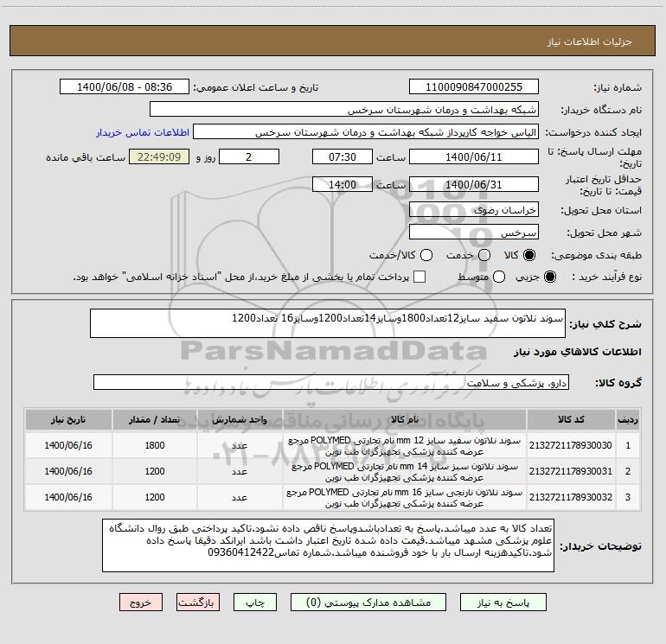This screenshot has width=666, height=644.
Task: Click the quantity 1200 cell in row 2
Action: tap(155, 471)
